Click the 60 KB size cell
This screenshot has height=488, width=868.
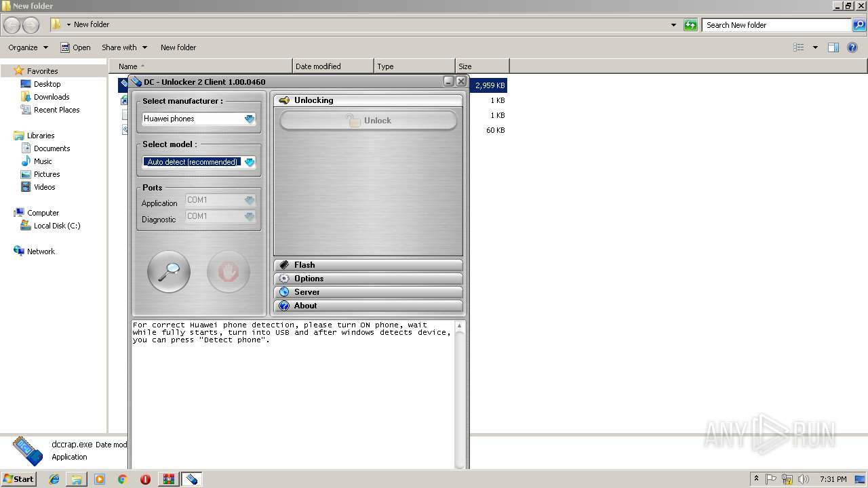click(495, 130)
